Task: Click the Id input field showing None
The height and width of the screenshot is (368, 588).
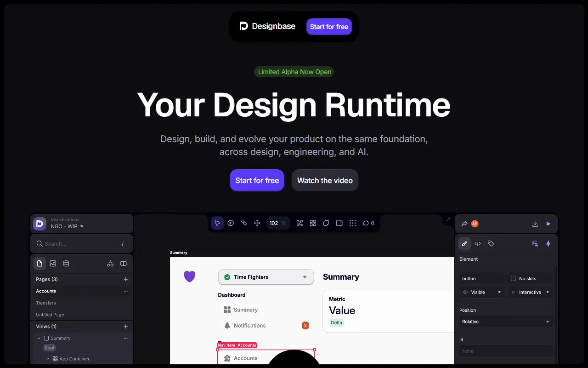Action: coord(506,351)
